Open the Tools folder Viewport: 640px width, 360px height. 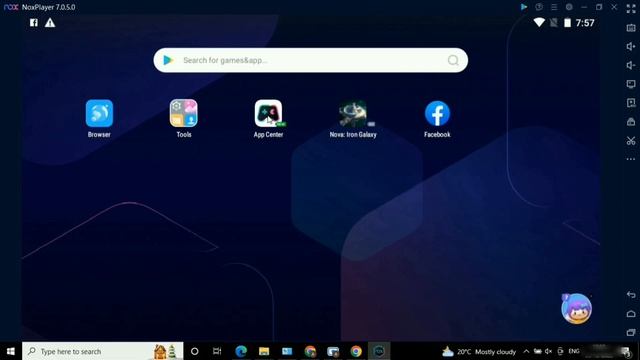(x=184, y=113)
